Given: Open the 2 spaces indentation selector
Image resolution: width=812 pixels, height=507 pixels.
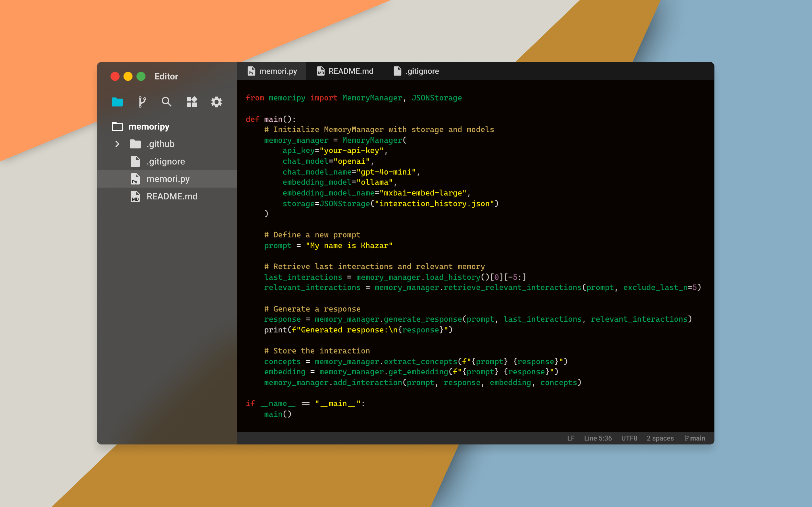Looking at the screenshot, I should [x=660, y=438].
